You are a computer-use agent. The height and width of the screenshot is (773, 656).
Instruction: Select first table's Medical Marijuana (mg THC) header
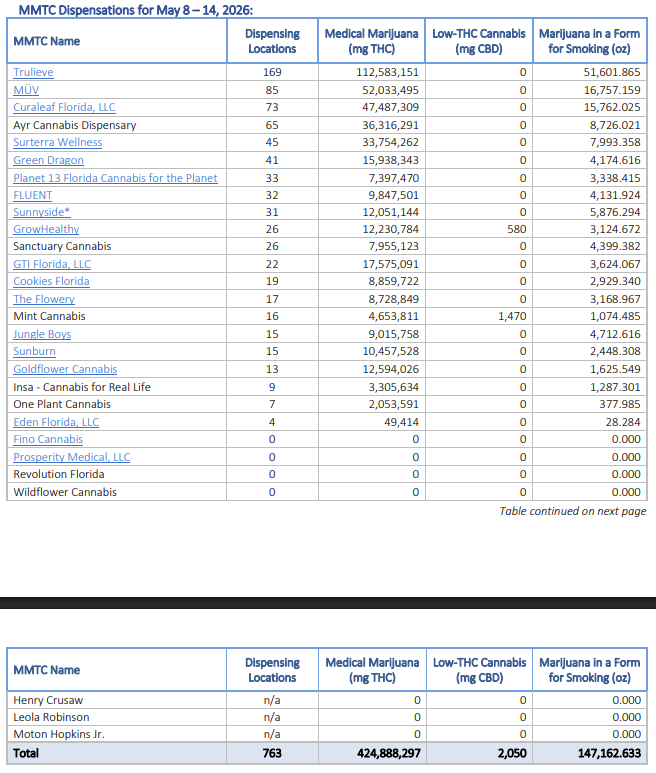372,41
